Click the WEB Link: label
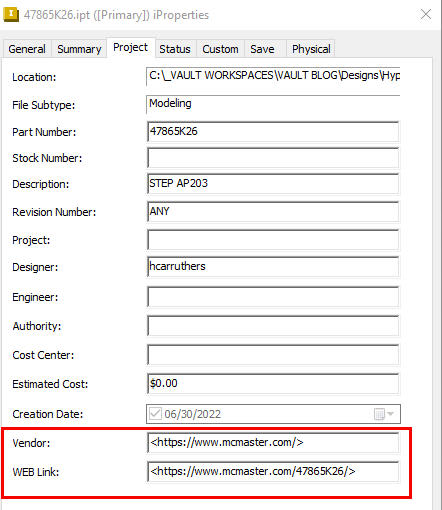This screenshot has height=510, width=442. click(35, 472)
